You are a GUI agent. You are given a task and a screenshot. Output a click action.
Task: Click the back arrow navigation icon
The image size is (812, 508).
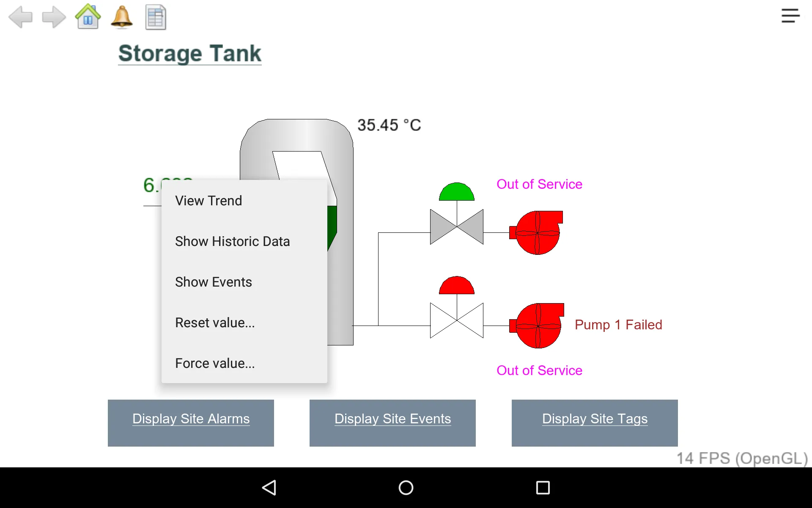point(20,17)
